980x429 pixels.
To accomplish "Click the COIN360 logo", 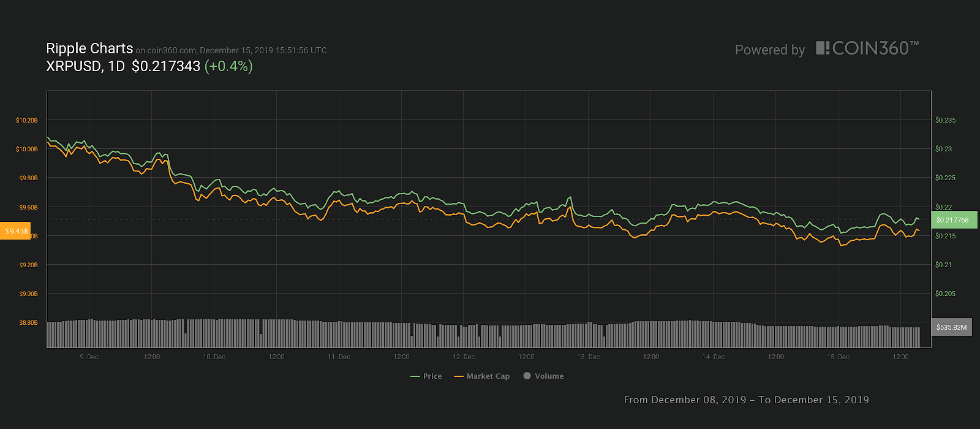I will point(867,48).
